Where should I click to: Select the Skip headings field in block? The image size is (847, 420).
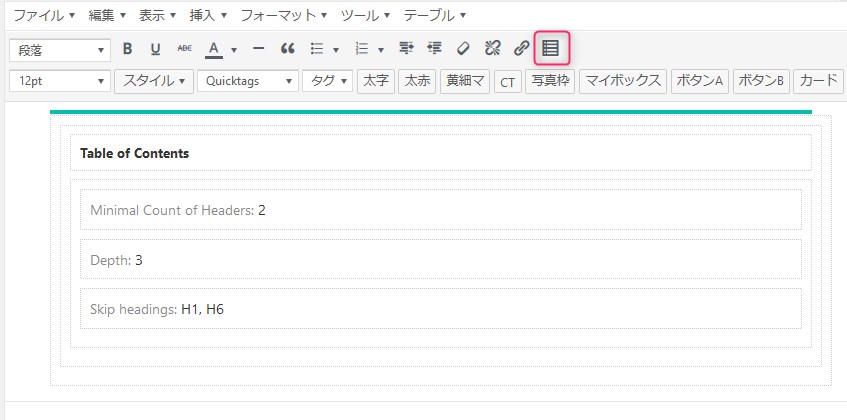[440, 309]
